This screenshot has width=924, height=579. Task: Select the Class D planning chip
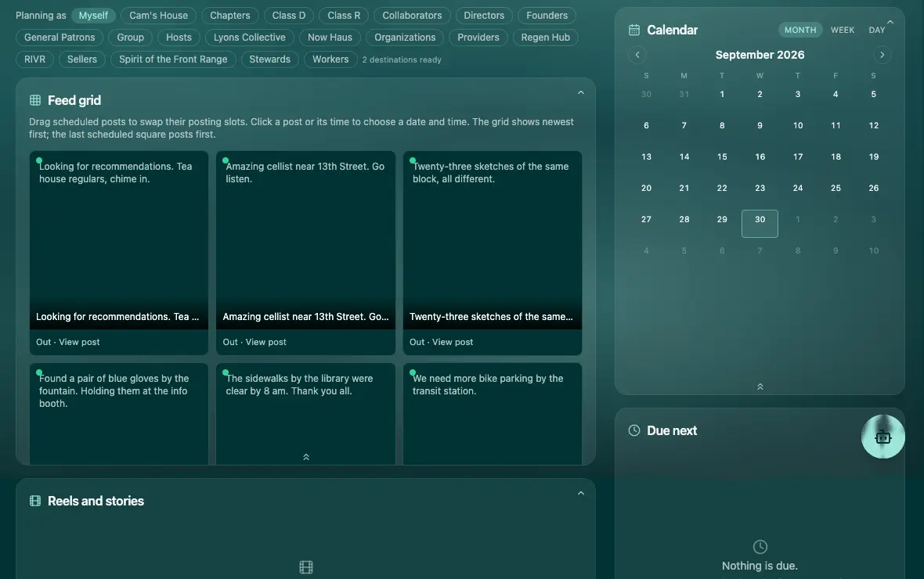pyautogui.click(x=289, y=16)
